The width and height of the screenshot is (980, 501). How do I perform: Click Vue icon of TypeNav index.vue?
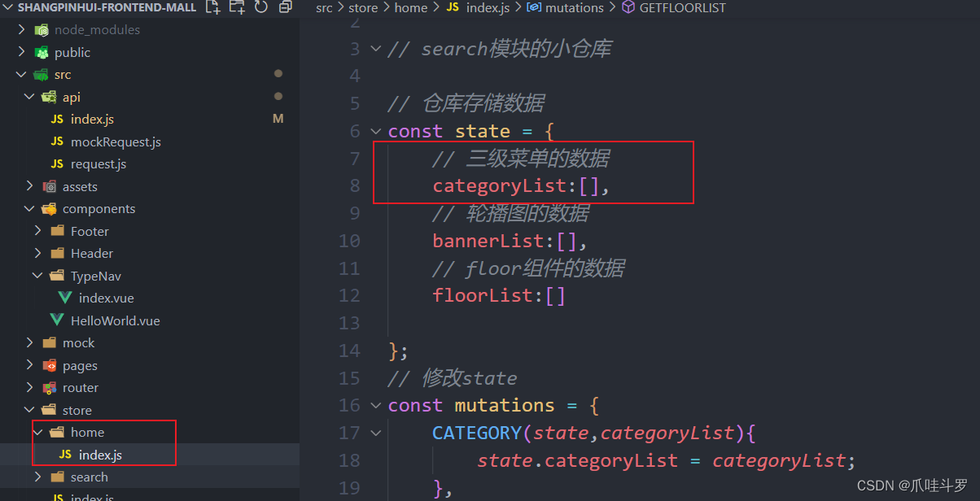point(65,298)
